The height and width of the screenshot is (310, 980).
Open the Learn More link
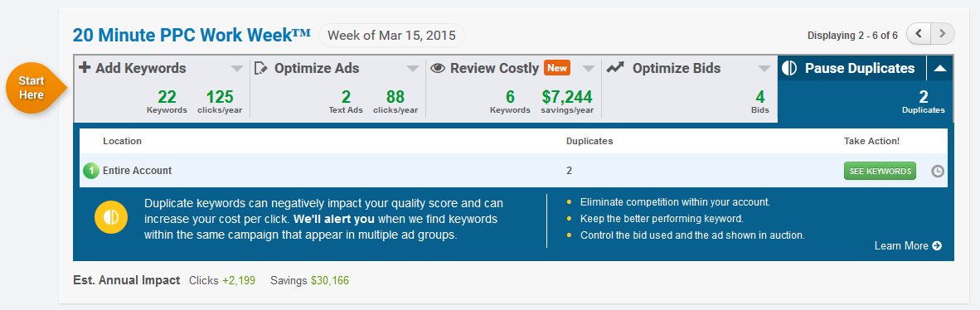pos(908,245)
